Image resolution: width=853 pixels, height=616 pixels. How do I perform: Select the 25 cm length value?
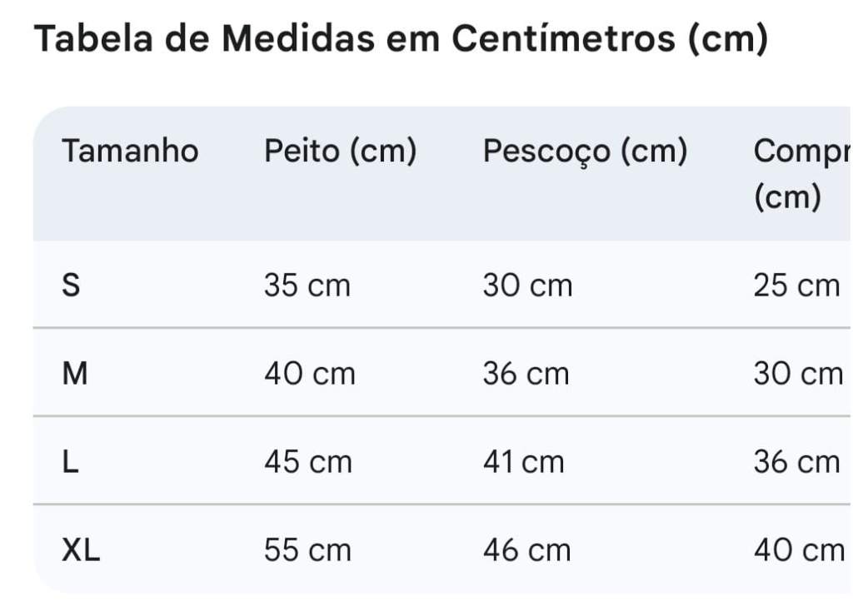pos(796,286)
